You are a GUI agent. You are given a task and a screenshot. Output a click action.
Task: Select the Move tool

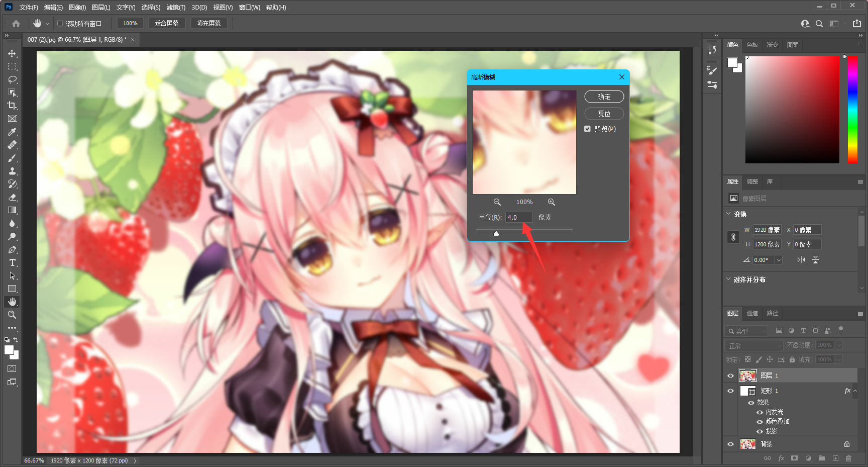pos(12,53)
